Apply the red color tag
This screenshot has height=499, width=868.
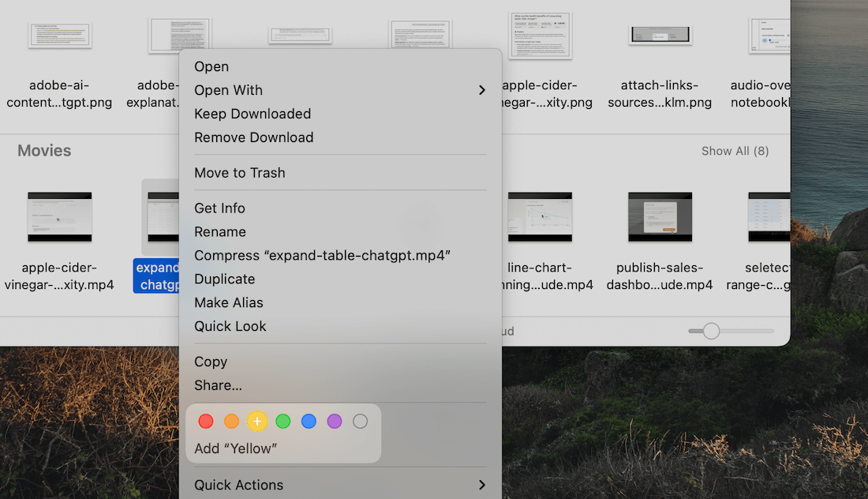point(206,422)
